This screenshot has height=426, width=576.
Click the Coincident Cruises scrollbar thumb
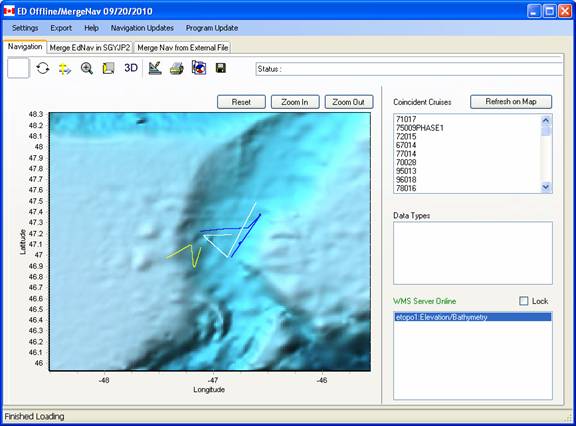[x=546, y=131]
